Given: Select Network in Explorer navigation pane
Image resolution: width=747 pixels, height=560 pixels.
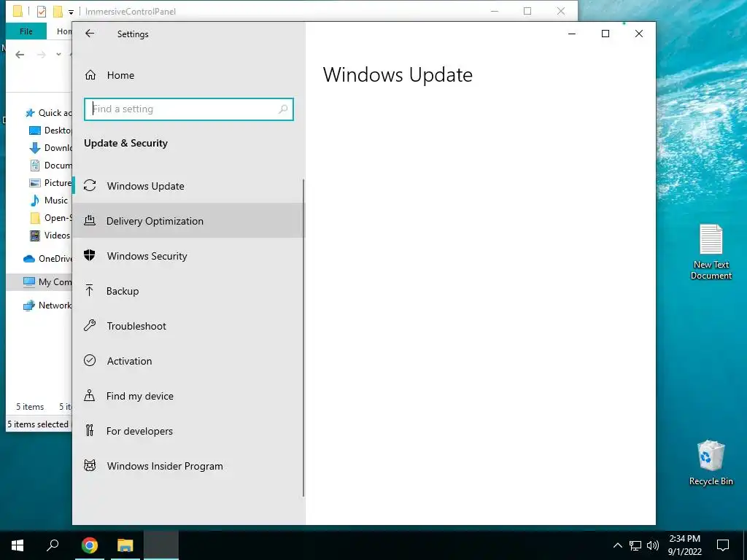Looking at the screenshot, I should (x=47, y=306).
